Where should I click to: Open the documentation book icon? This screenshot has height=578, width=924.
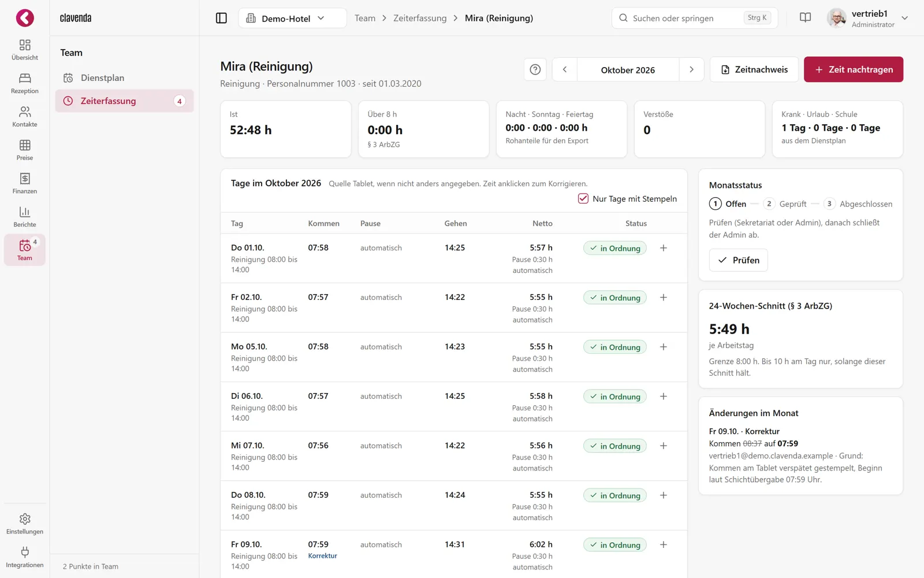point(805,18)
